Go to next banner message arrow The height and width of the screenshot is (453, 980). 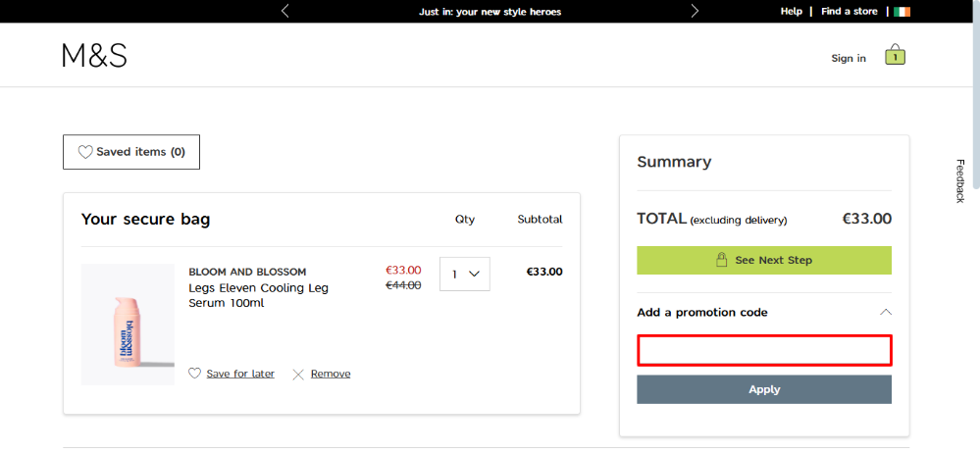click(x=695, y=11)
